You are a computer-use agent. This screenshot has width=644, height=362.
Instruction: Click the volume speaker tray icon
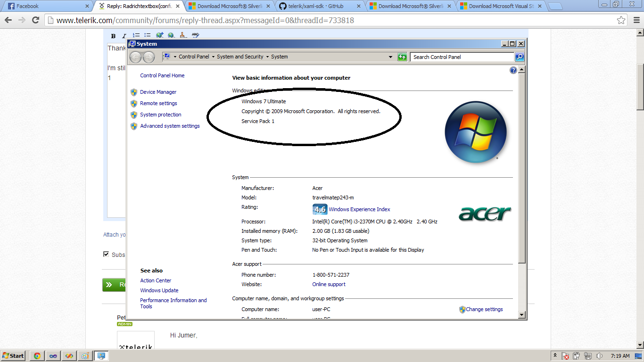pyautogui.click(x=599, y=356)
